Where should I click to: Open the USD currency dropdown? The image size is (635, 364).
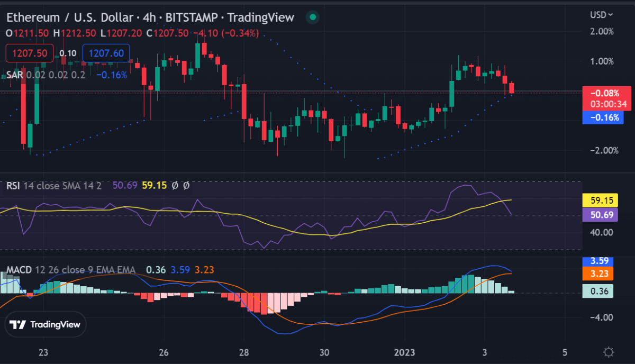pos(602,15)
